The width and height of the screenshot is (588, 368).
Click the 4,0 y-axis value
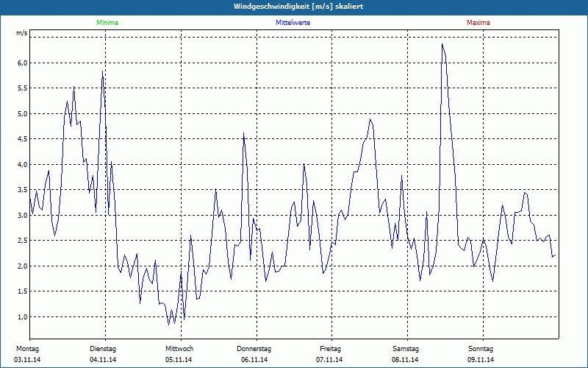pyautogui.click(x=23, y=164)
